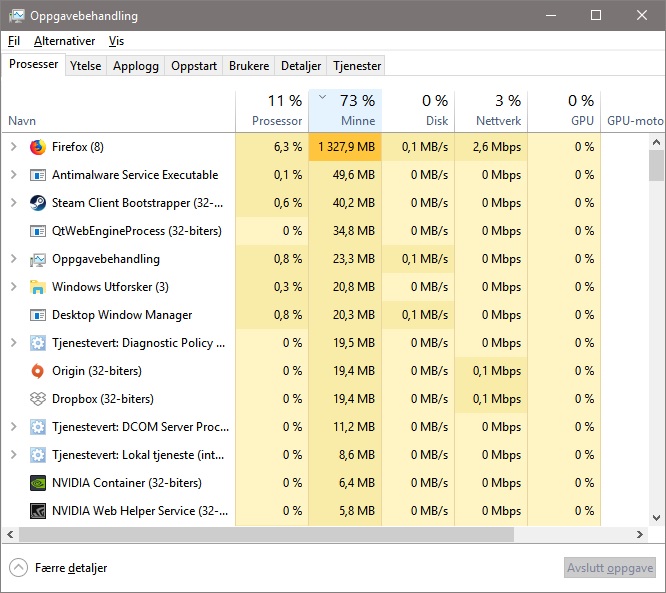Switch to the Ytelse tab
The width and height of the screenshot is (666, 593).
point(86,66)
